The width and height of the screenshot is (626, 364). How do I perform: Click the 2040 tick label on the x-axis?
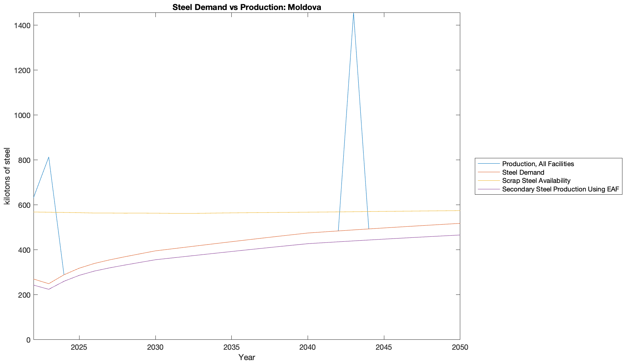tap(307, 348)
